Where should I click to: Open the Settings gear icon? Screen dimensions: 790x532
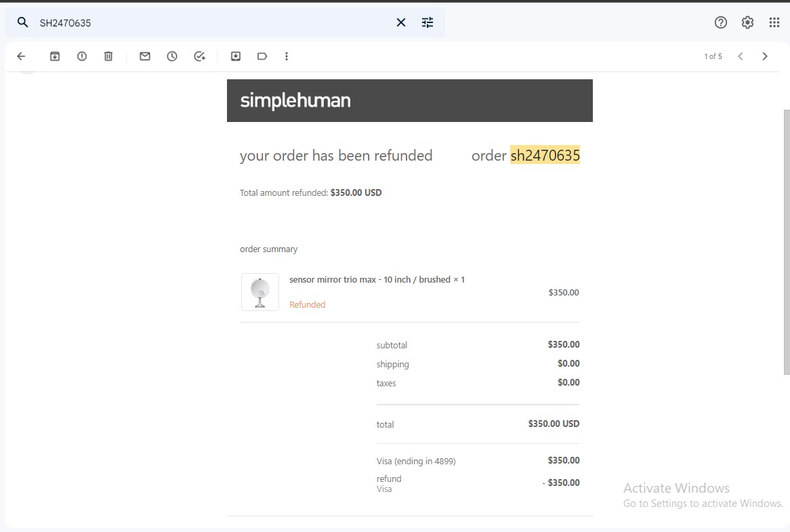tap(747, 22)
